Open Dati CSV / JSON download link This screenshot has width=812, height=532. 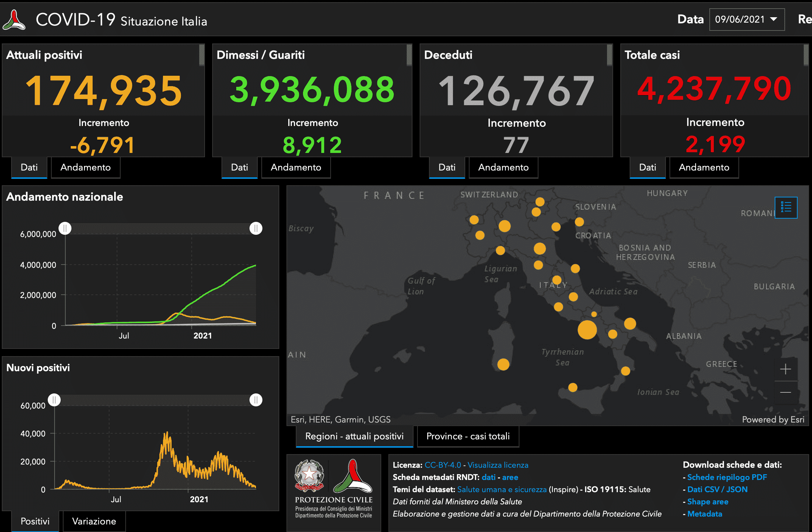coord(717,490)
